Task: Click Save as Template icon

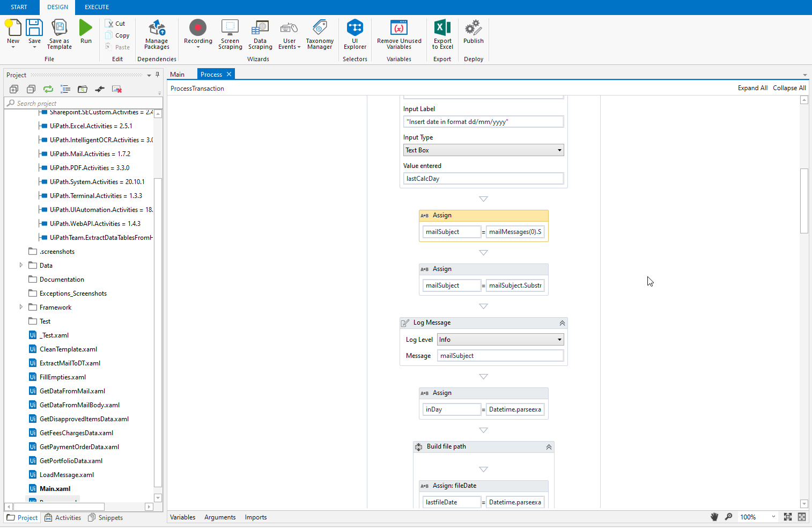Action: pyautogui.click(x=59, y=28)
